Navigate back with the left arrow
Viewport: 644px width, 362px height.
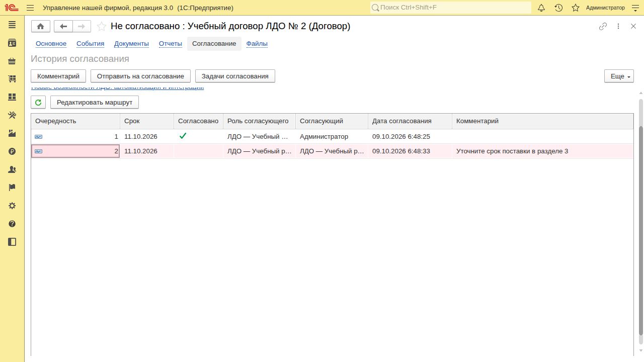click(x=63, y=26)
